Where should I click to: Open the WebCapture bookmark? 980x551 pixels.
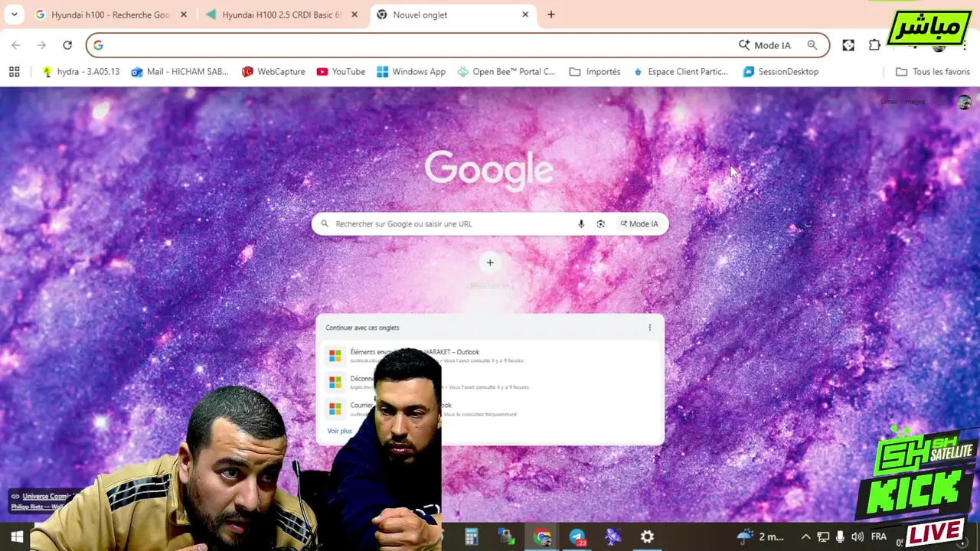click(x=273, y=72)
